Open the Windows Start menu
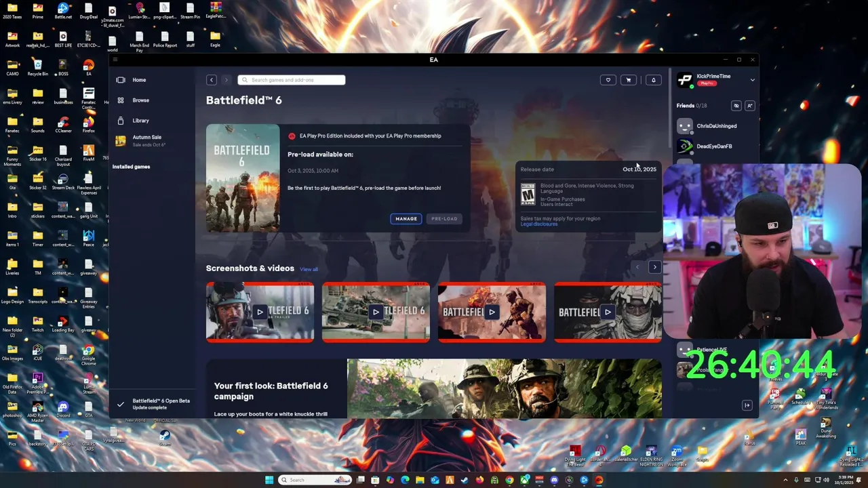The image size is (868, 488). click(269, 480)
